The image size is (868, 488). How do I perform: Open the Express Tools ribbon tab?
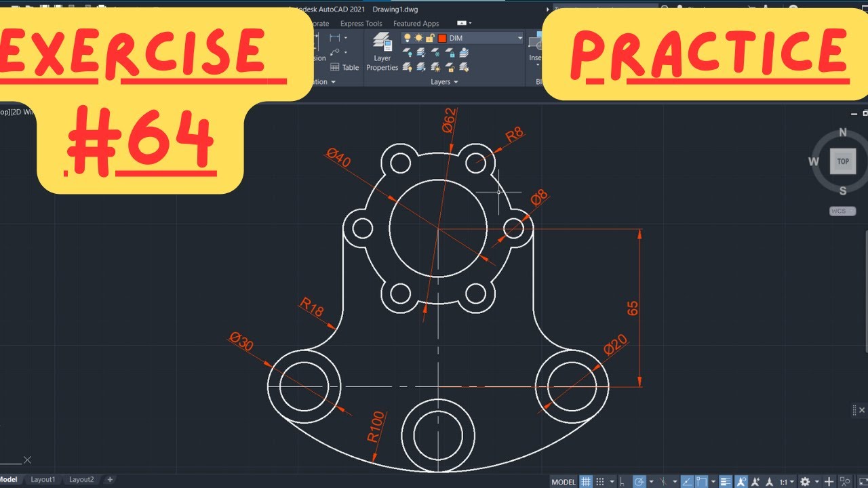[361, 24]
